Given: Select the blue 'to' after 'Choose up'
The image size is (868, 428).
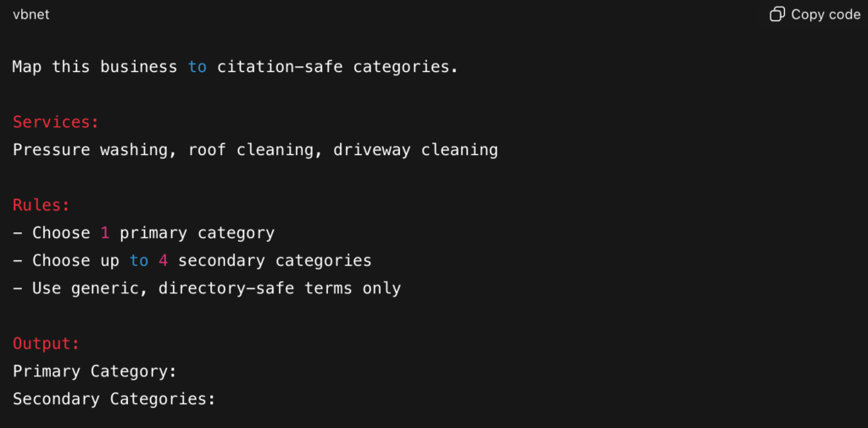Looking at the screenshot, I should (139, 260).
